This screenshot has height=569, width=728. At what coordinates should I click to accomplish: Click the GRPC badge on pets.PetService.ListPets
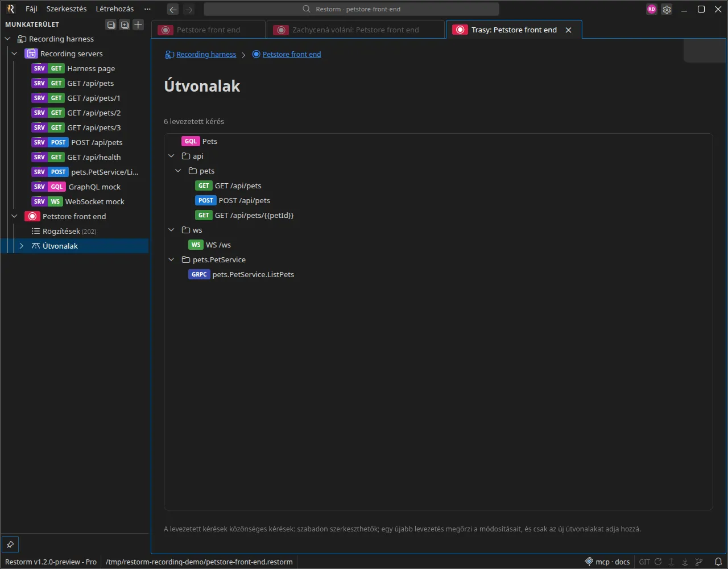click(199, 274)
